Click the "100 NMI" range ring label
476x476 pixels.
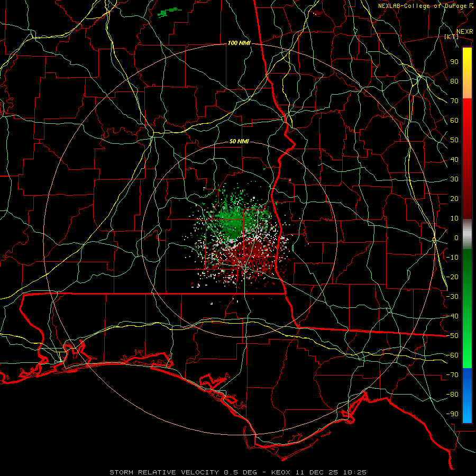(x=239, y=43)
